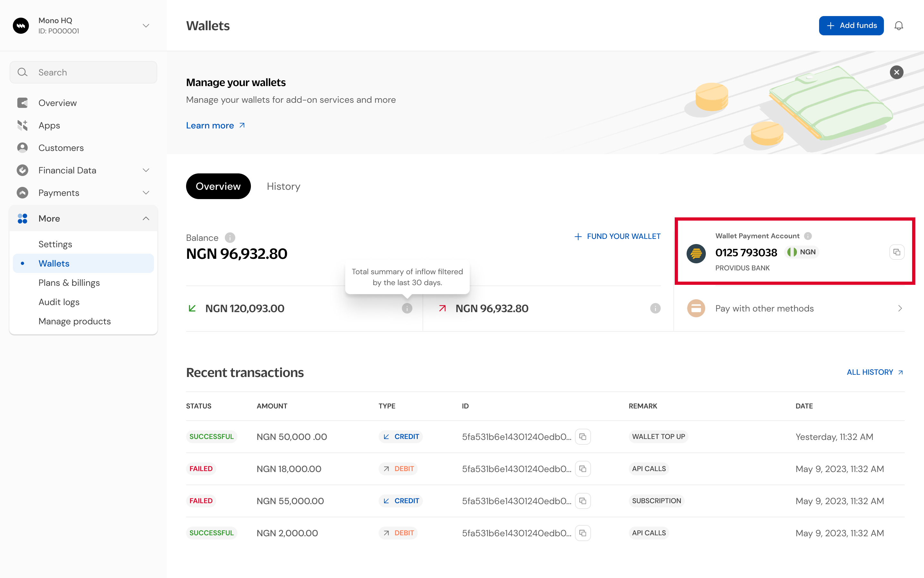Screen dimensions: 924x578
Task: Switch to the Overview tab
Action: tap(218, 186)
